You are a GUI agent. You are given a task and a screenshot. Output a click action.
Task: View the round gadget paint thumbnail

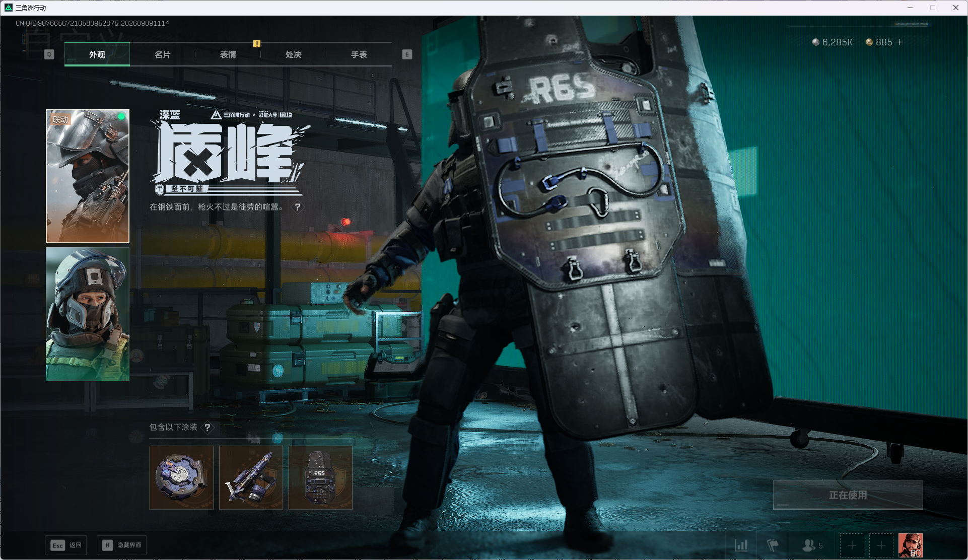click(x=181, y=477)
